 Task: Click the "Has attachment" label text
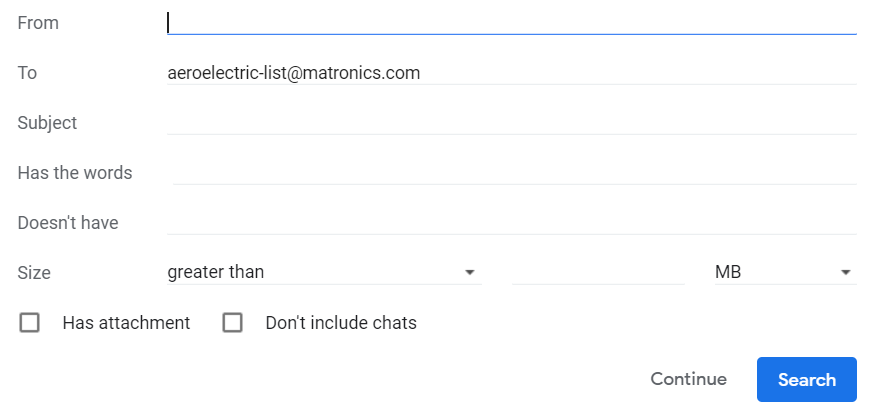click(126, 323)
